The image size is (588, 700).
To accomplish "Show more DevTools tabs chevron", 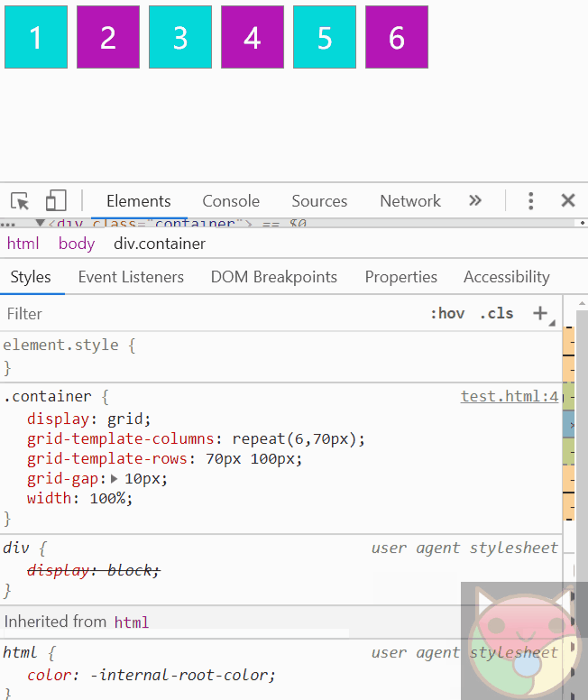I will (x=475, y=200).
